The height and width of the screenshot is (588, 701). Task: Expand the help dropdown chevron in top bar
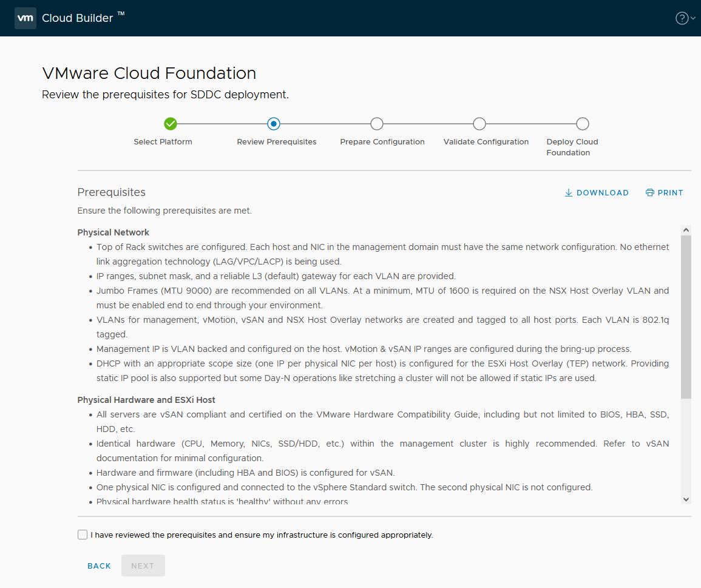coord(691,18)
